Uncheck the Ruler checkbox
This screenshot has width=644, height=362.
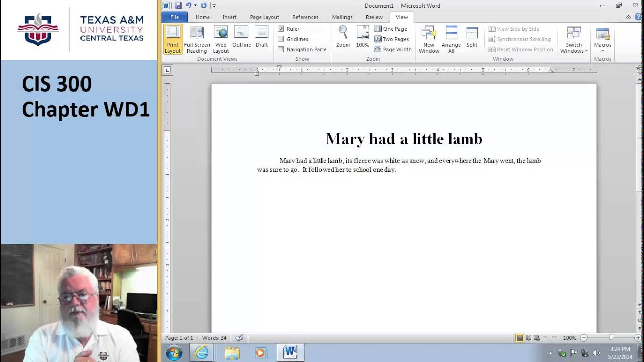pos(281,29)
